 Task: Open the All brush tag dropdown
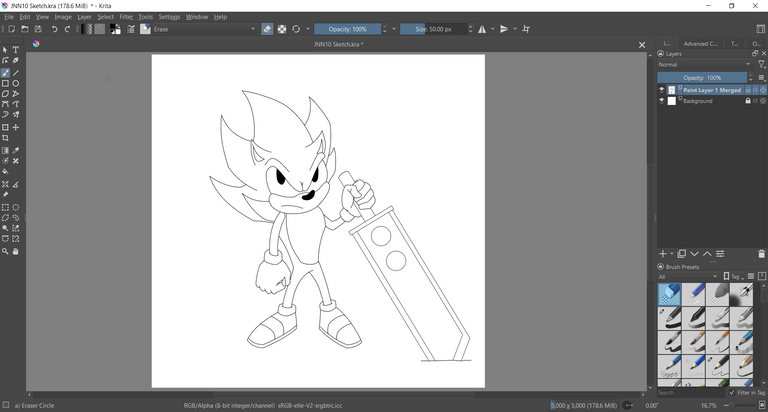[x=688, y=277]
